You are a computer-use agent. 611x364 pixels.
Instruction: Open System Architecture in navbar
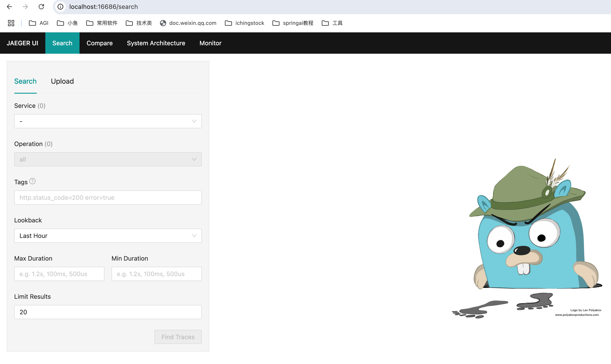tap(156, 43)
